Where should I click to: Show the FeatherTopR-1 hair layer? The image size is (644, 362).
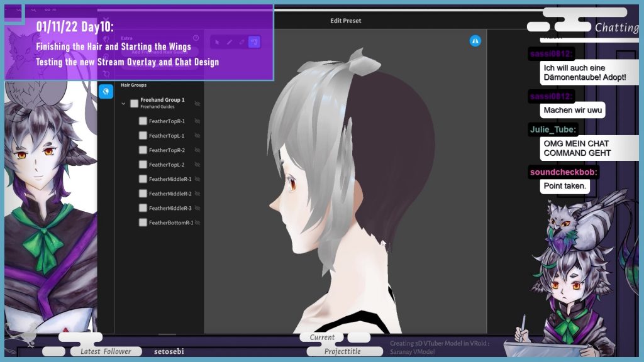pyautogui.click(x=197, y=121)
